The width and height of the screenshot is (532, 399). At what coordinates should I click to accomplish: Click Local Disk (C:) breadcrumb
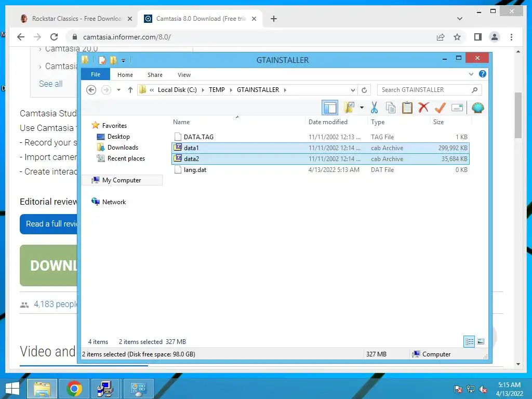coord(177,90)
